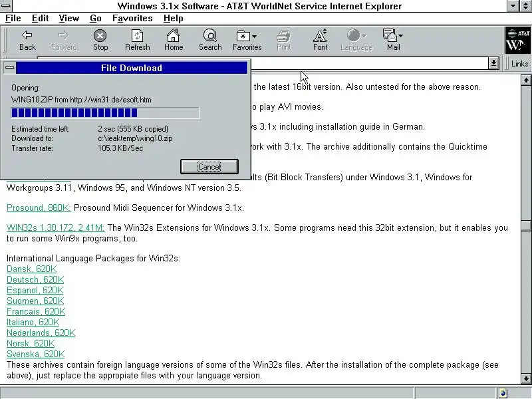Click the '105.3 KB/Sec' transfer rate
Viewport: 532px width, 399px height.
[120, 148]
